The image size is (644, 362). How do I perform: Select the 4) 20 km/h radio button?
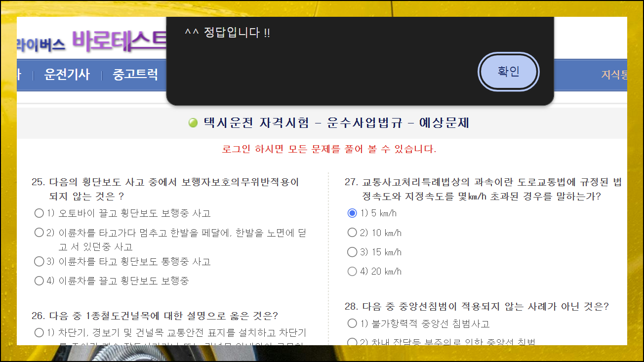(352, 271)
